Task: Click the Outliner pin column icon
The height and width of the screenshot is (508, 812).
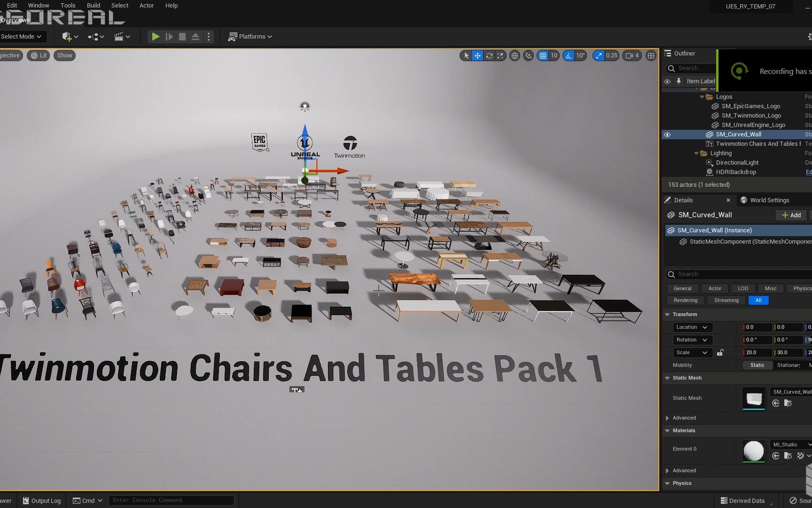Action: (x=679, y=81)
